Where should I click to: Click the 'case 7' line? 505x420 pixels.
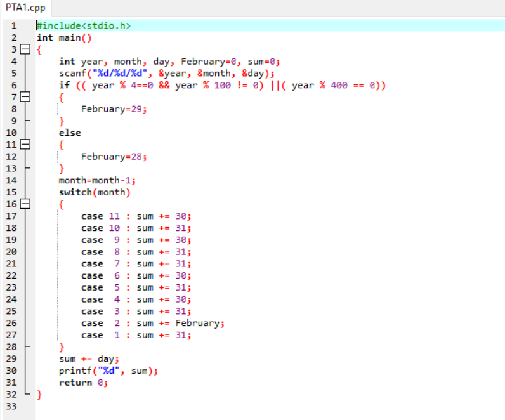pos(136,264)
